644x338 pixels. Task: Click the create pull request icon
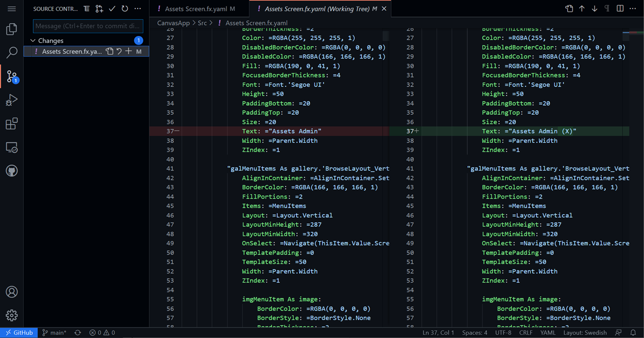coord(99,9)
